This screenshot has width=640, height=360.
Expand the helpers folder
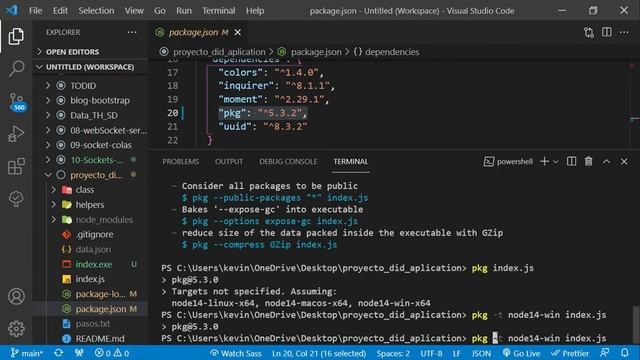(x=90, y=204)
